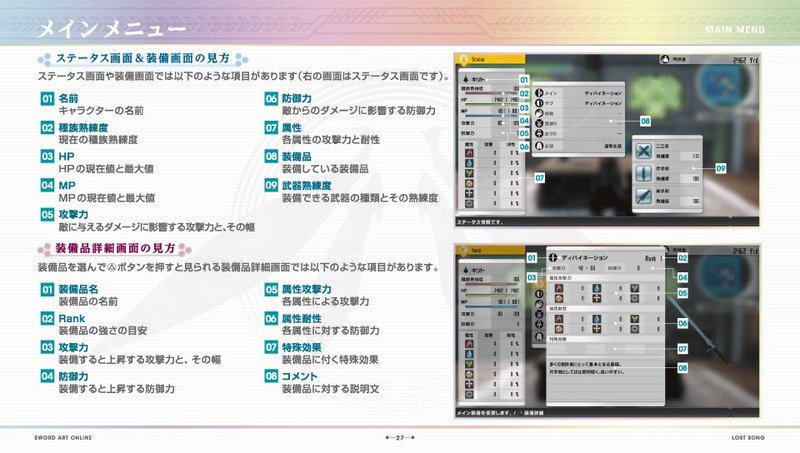Screen dimensions: 800x453
Task: Click the character icon beside キリト in status screen
Action: coord(466,80)
